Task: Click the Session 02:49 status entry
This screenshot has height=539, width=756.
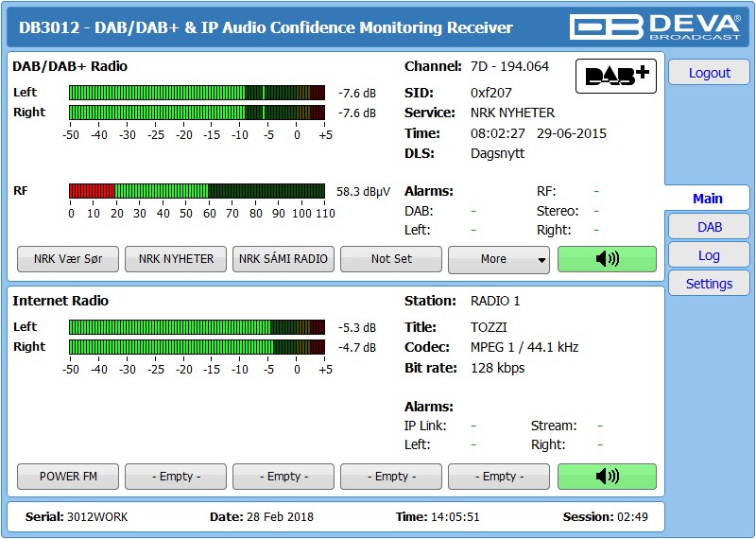Action: (606, 517)
